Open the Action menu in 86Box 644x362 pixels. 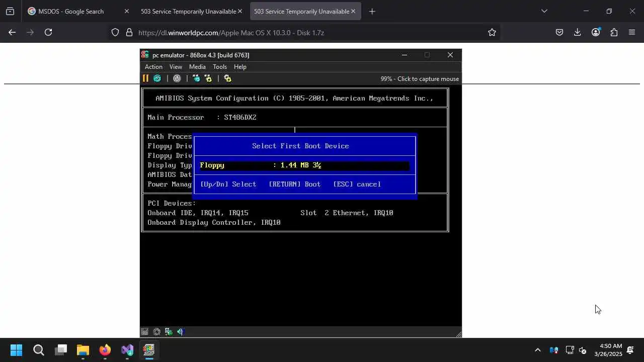tap(153, 67)
